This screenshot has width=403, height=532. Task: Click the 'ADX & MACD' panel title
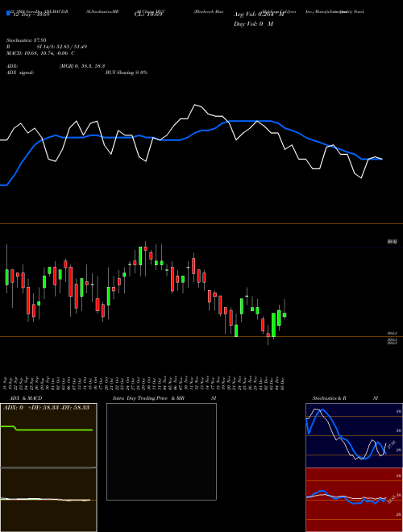tap(26, 398)
